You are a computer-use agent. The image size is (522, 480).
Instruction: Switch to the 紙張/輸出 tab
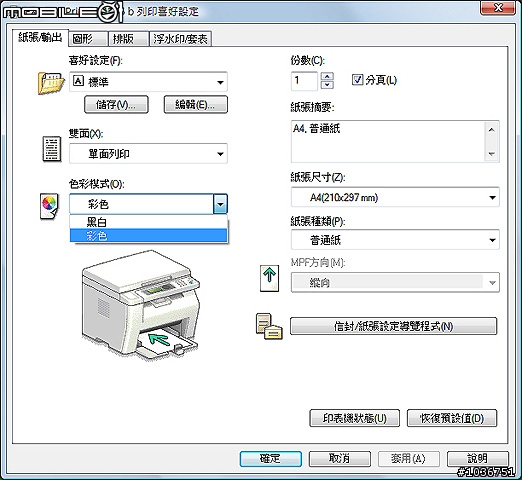pos(40,38)
